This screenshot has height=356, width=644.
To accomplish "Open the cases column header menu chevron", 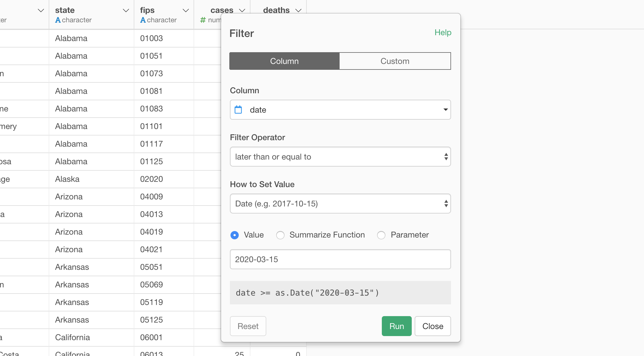I will pyautogui.click(x=242, y=11).
